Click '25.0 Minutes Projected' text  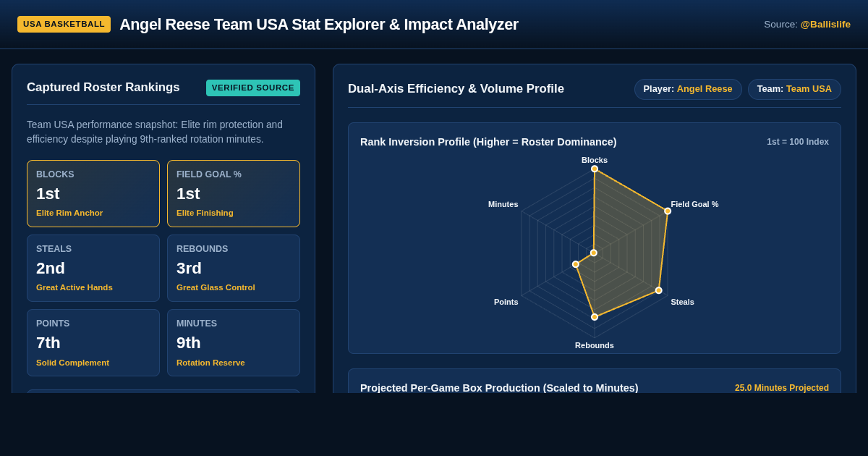(x=782, y=388)
